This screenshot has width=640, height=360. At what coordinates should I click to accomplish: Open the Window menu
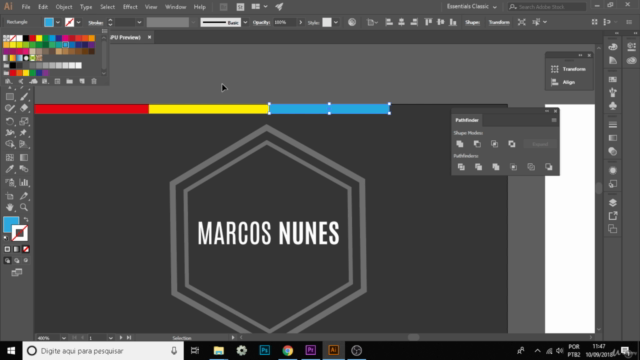[x=176, y=7]
